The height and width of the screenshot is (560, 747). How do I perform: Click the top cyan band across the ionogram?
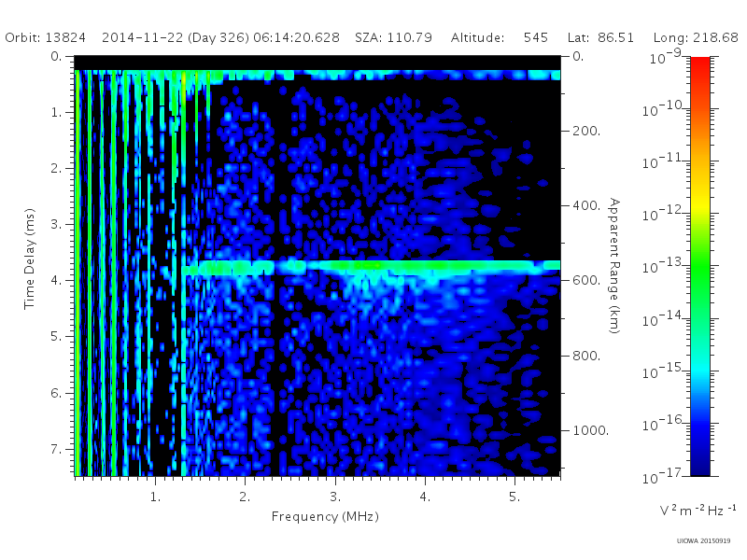click(317, 75)
